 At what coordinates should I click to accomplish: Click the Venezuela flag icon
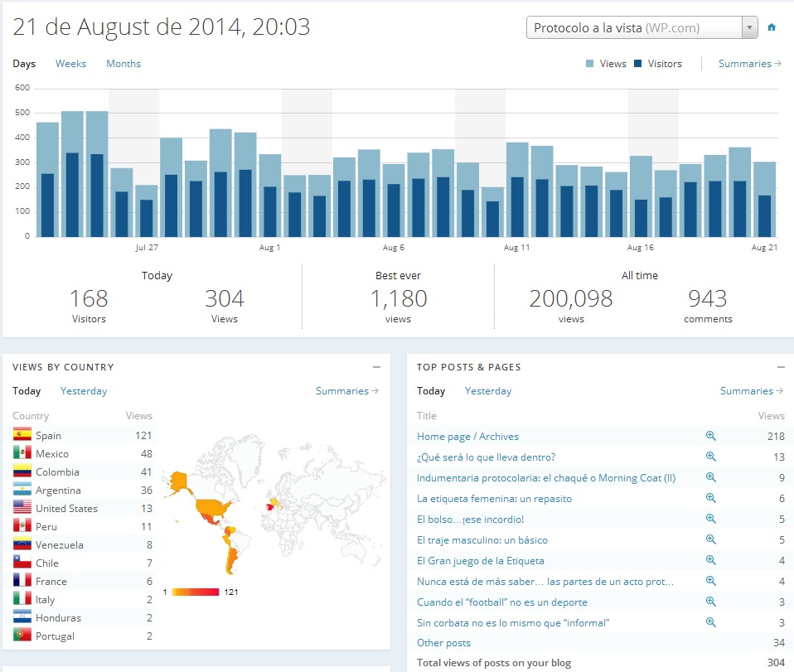click(x=22, y=544)
